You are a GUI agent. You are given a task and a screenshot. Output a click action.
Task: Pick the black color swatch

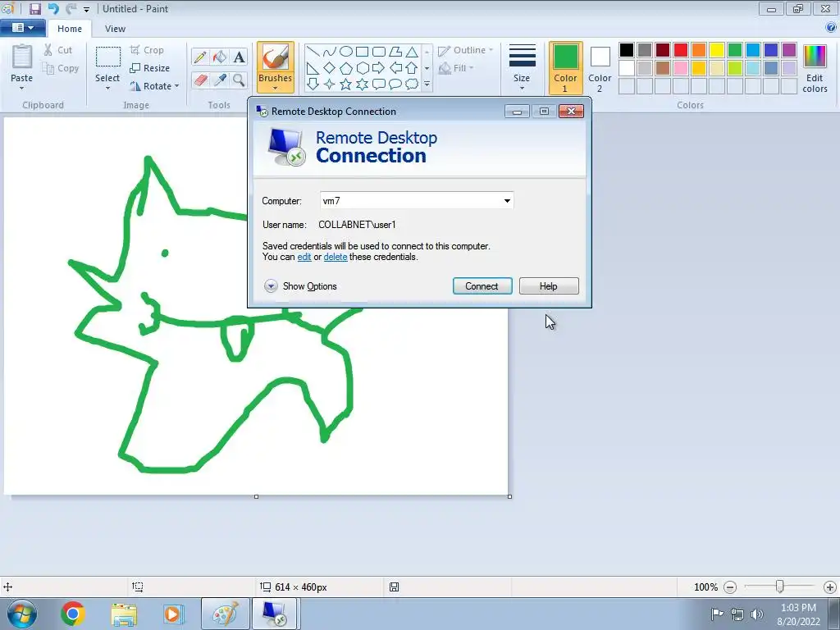[x=627, y=50]
